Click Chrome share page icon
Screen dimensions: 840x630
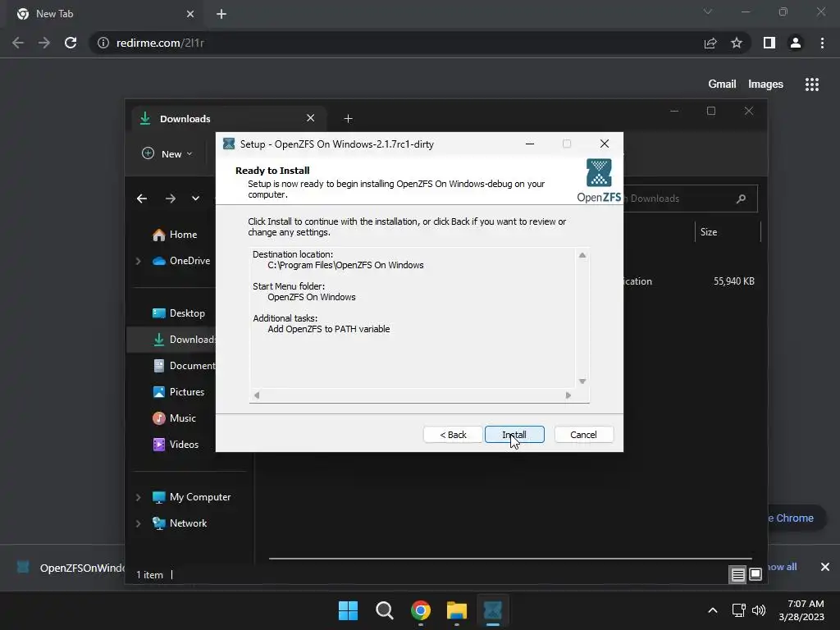pyautogui.click(x=710, y=43)
